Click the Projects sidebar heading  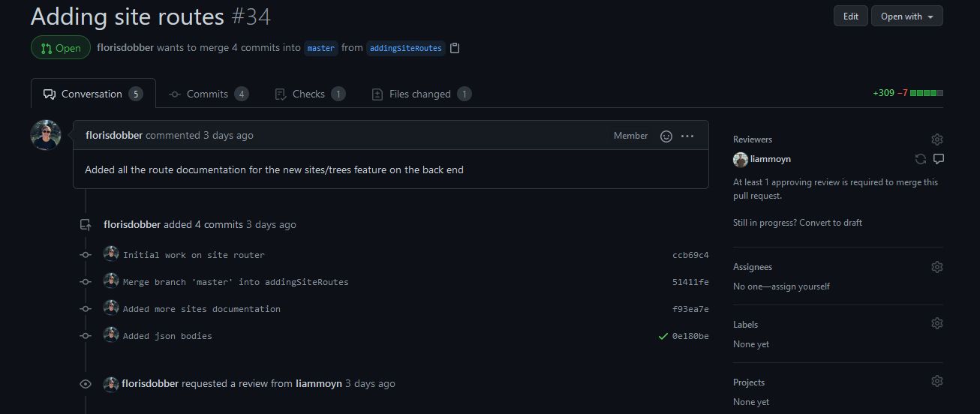(x=749, y=382)
